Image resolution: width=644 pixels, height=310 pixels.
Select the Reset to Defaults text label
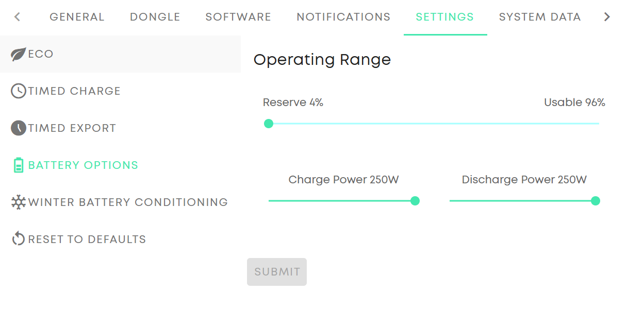(87, 239)
